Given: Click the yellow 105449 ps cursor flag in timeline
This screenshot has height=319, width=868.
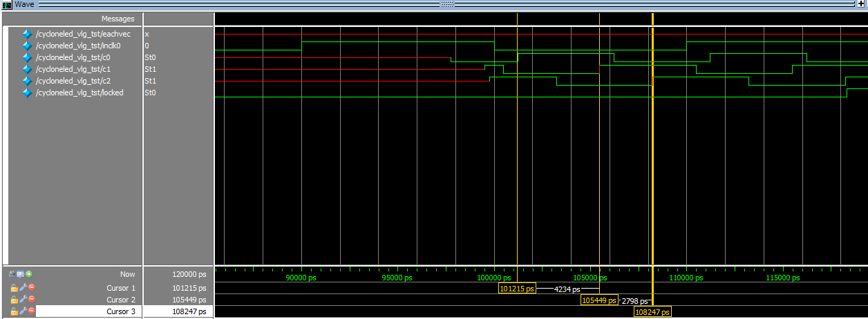Looking at the screenshot, I should [599, 301].
